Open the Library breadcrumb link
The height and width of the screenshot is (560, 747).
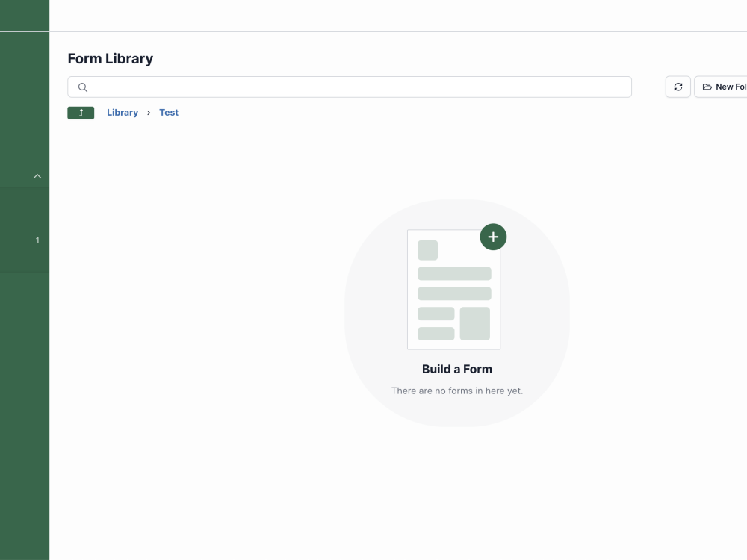click(123, 113)
